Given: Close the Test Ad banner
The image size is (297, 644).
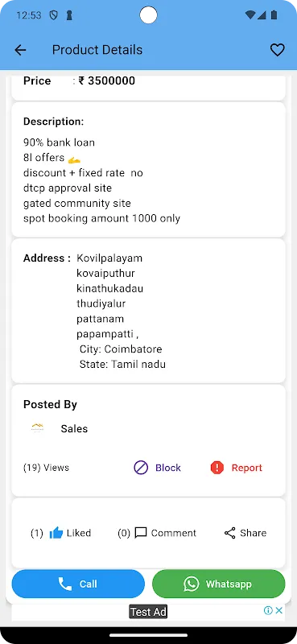Looking at the screenshot, I should click(x=279, y=610).
